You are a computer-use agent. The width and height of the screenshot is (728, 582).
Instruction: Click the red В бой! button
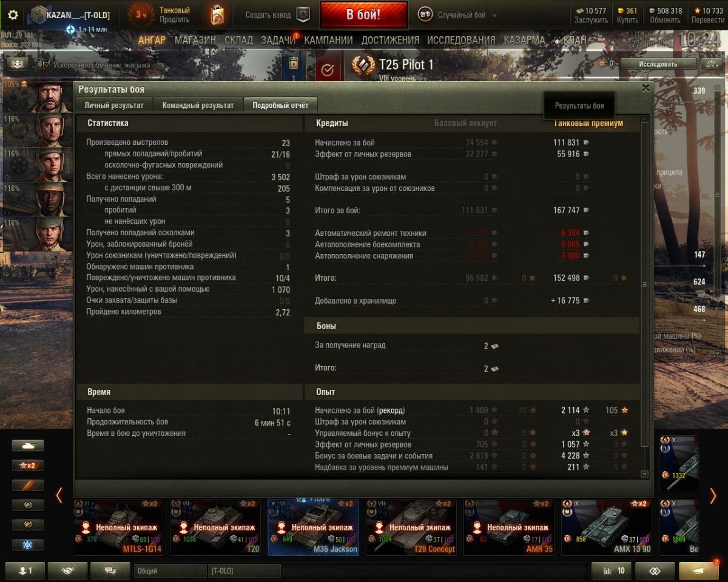point(364,15)
